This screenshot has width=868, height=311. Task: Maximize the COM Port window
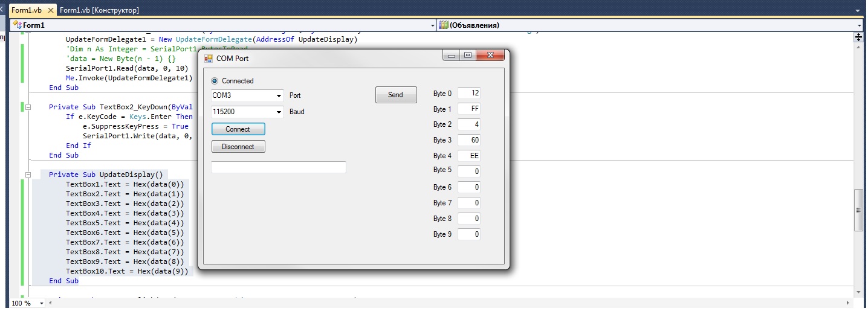467,56
